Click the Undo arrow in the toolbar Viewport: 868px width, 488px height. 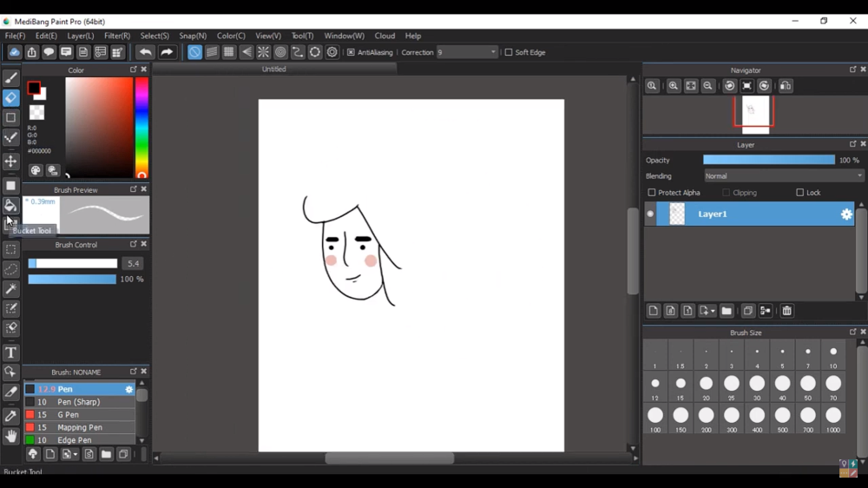pyautogui.click(x=146, y=52)
